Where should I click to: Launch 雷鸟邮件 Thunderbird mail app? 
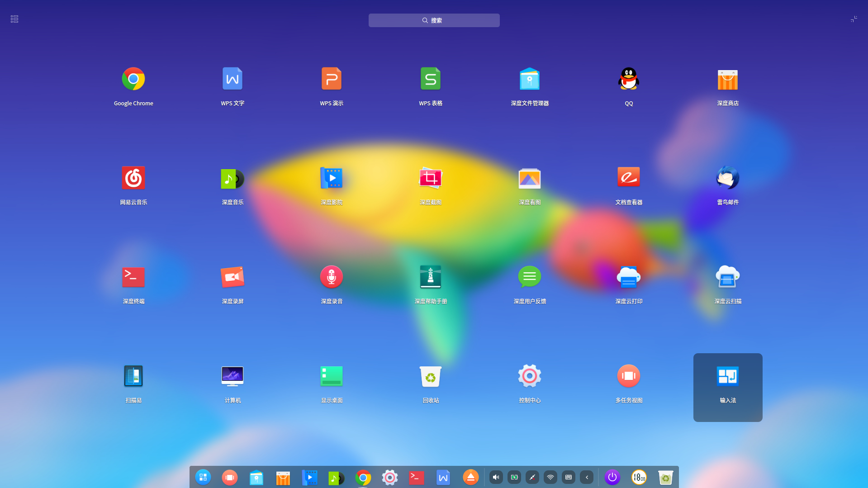(727, 178)
